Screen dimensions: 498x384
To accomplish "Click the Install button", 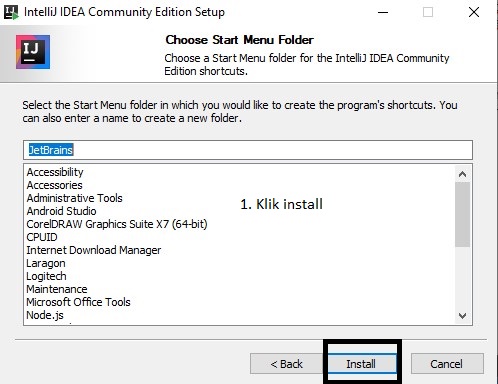I will [362, 363].
